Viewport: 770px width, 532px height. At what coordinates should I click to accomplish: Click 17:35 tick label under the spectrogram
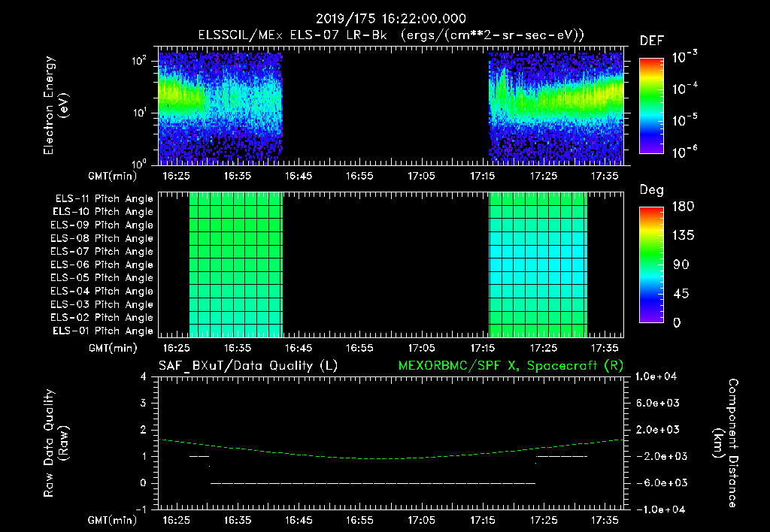click(x=605, y=176)
